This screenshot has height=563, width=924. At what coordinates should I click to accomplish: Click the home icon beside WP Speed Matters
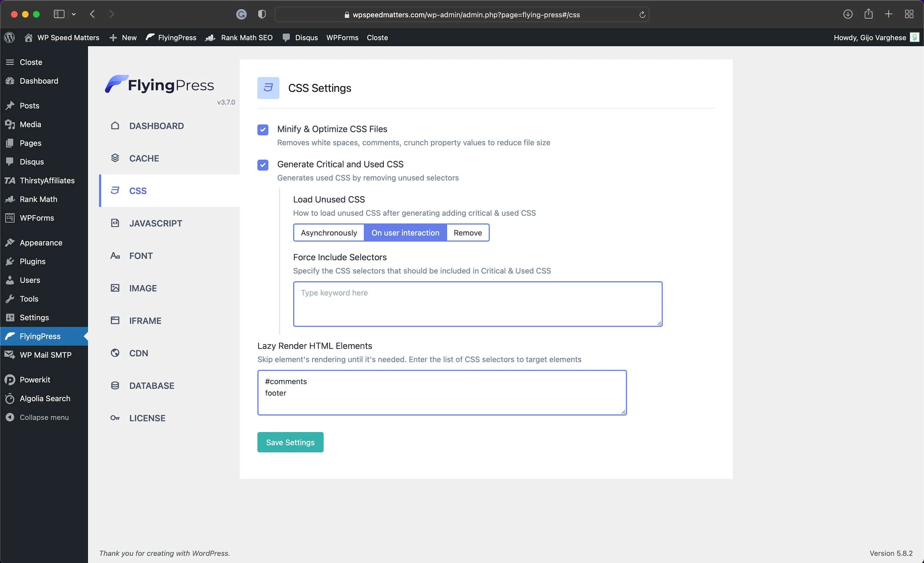coord(28,37)
